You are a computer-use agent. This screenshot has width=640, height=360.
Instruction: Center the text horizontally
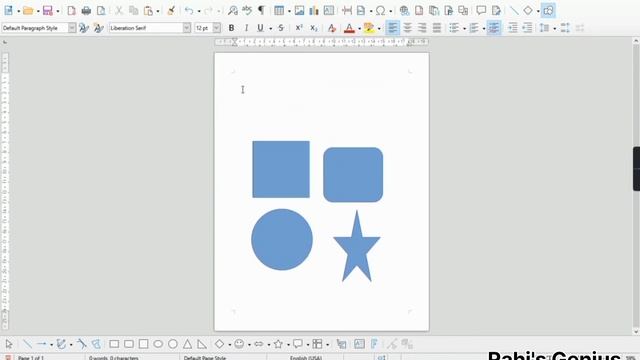407,28
